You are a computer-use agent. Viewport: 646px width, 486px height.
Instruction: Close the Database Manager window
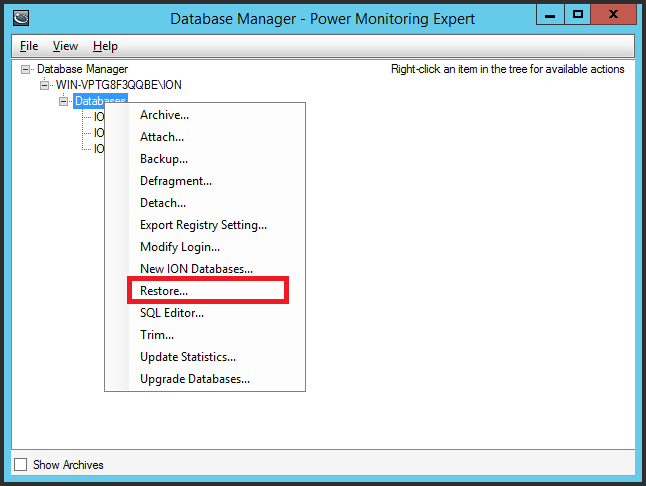click(x=613, y=15)
